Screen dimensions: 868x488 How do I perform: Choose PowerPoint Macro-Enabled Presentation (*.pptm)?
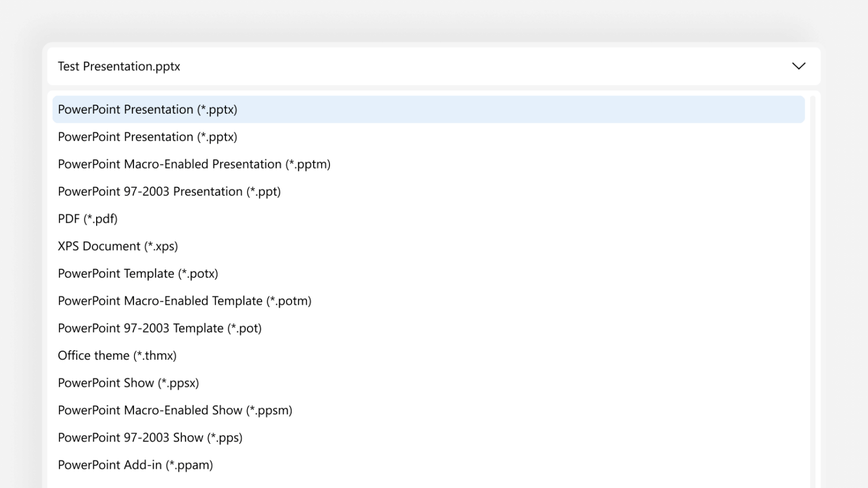coord(194,164)
